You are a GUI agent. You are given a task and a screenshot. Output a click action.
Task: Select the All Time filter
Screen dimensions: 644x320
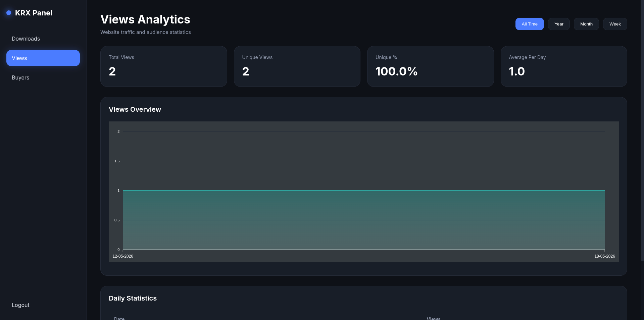coord(530,24)
